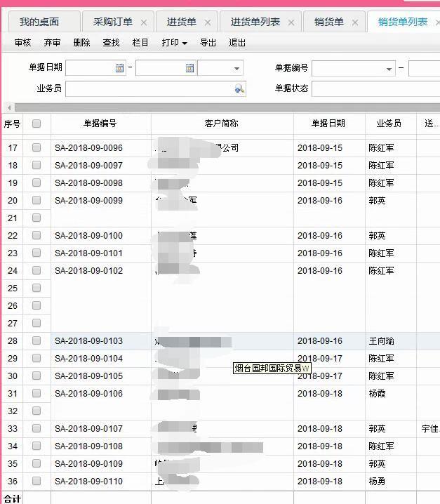Viewport: 440px width, 504px height.
Task: Toggle the select-all header checkbox
Action: point(36,124)
